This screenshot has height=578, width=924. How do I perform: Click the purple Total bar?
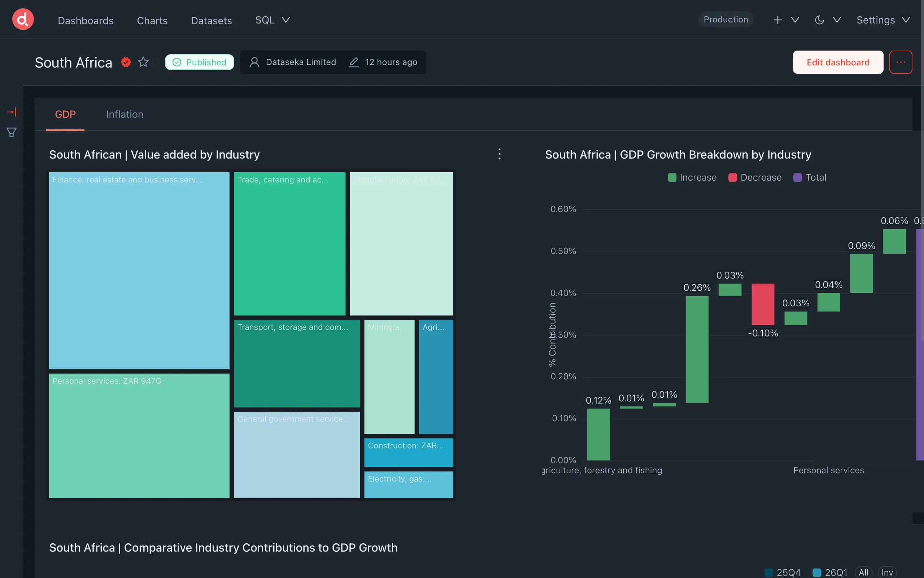[x=920, y=345]
